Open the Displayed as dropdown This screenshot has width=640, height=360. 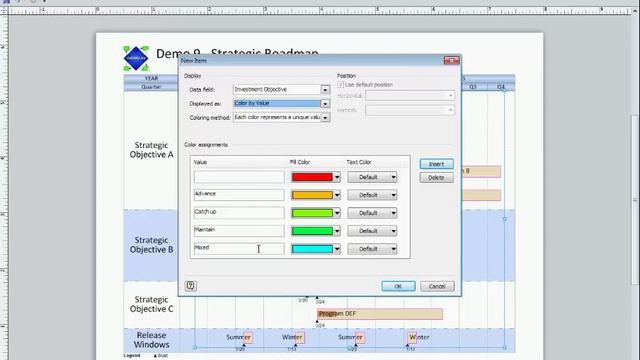pos(325,104)
